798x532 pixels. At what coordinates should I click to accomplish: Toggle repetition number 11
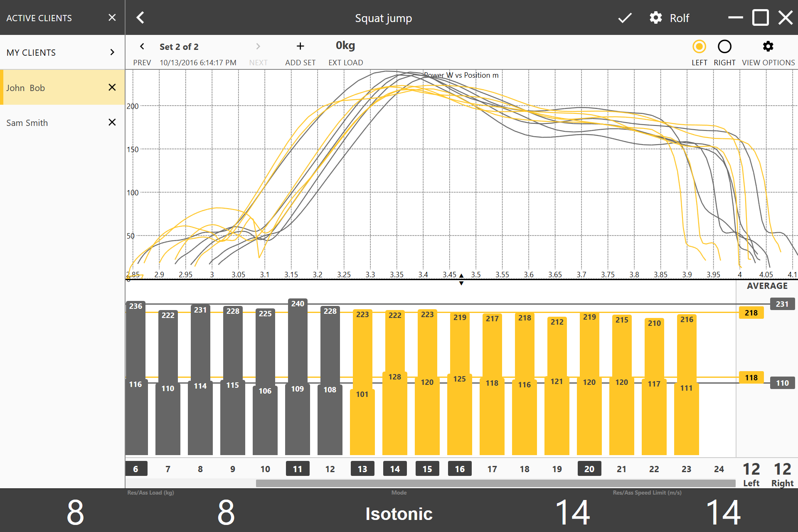pyautogui.click(x=298, y=469)
